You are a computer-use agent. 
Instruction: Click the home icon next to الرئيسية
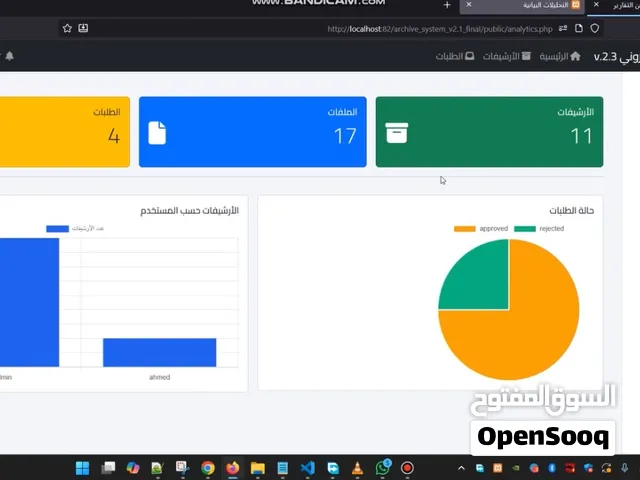point(576,56)
